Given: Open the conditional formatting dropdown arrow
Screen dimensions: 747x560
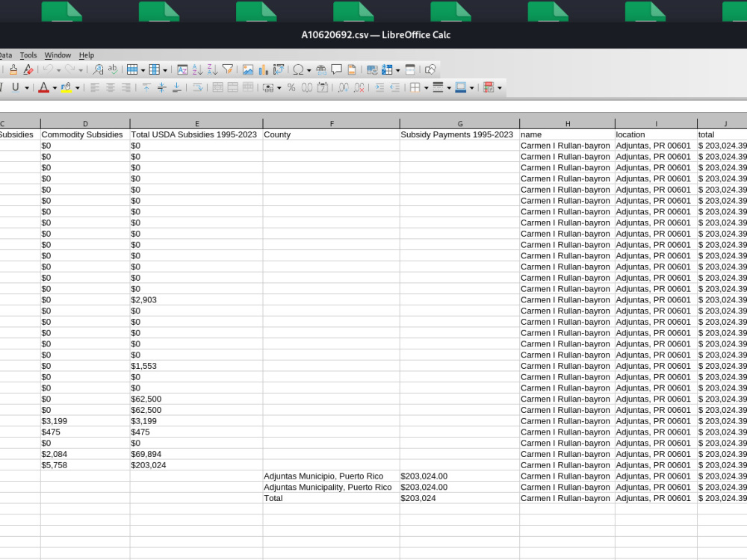Looking at the screenshot, I should pos(500,88).
